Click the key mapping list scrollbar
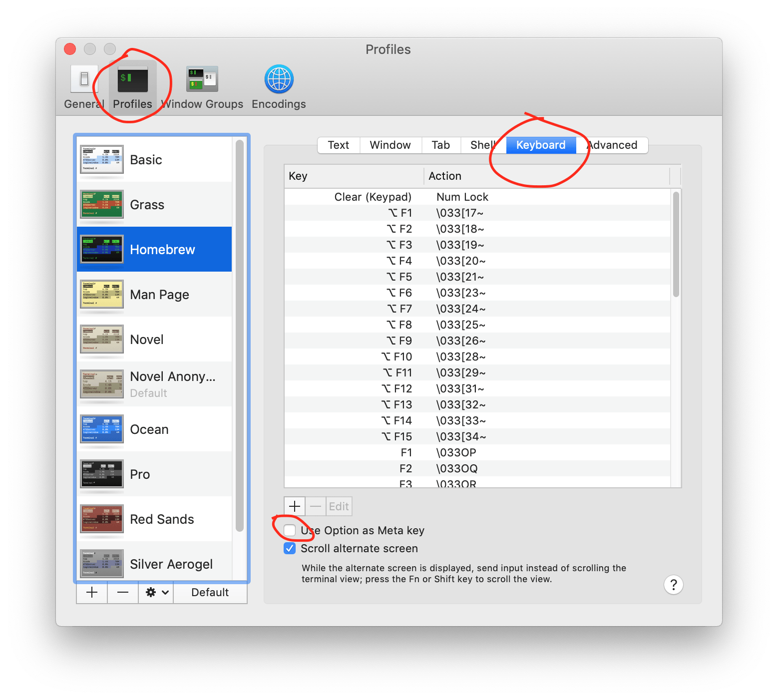 pyautogui.click(x=676, y=245)
